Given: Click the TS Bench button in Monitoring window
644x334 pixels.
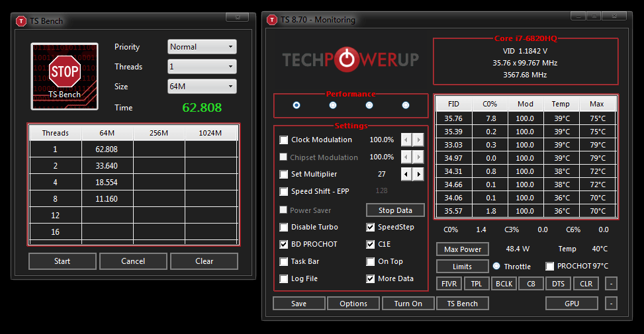Looking at the screenshot, I should point(463,303).
